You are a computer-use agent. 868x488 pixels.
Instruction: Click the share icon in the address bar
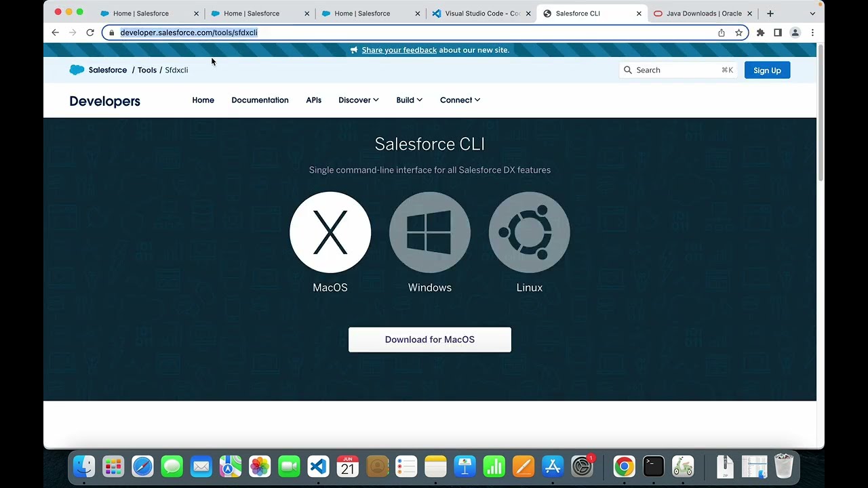[x=721, y=33]
